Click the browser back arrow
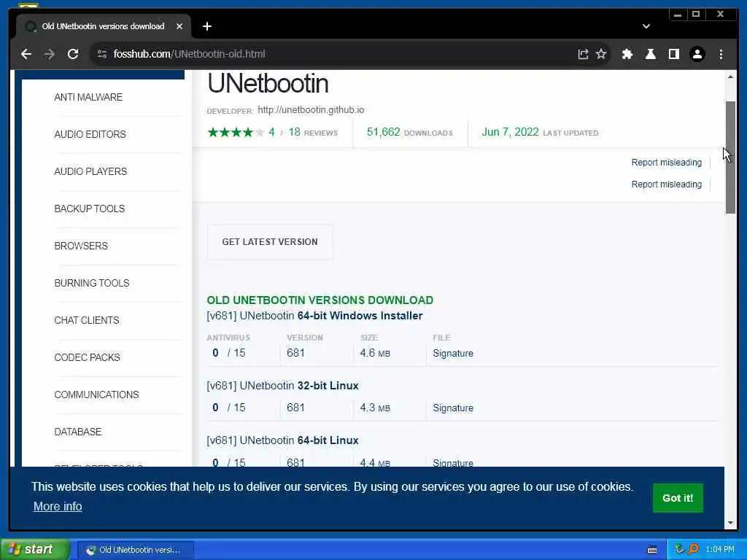This screenshot has height=560, width=747. pyautogui.click(x=26, y=54)
